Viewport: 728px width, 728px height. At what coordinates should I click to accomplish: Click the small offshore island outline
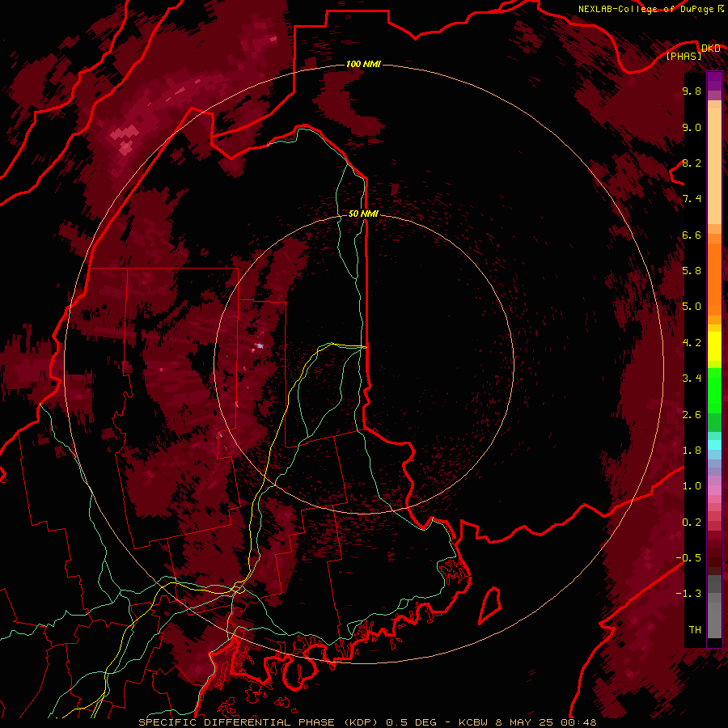pyautogui.click(x=490, y=605)
